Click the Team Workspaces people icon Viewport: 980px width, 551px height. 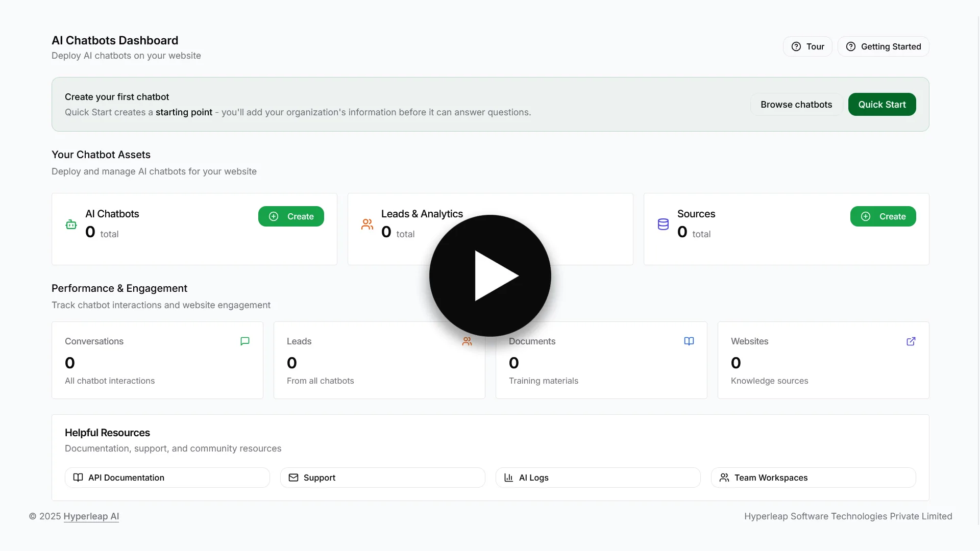[x=725, y=478]
